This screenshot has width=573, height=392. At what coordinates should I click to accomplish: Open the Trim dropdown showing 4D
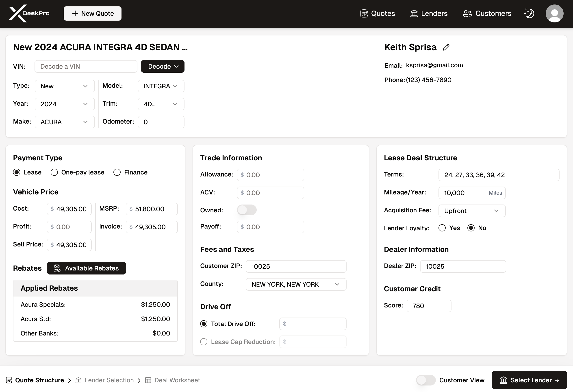tap(161, 104)
